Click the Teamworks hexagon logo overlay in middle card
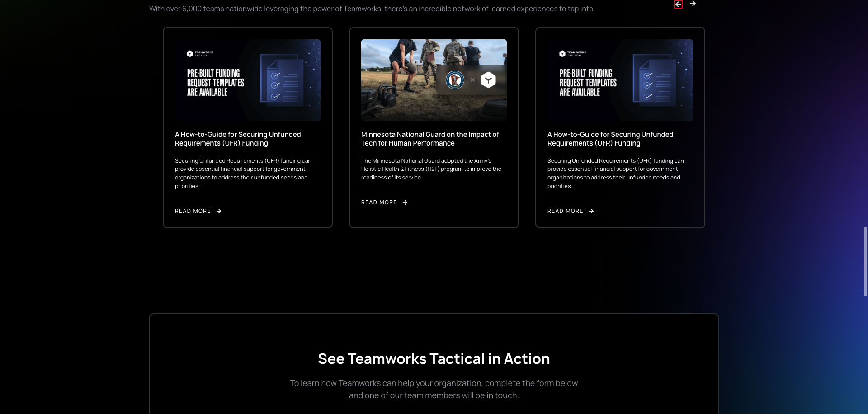 (489, 80)
